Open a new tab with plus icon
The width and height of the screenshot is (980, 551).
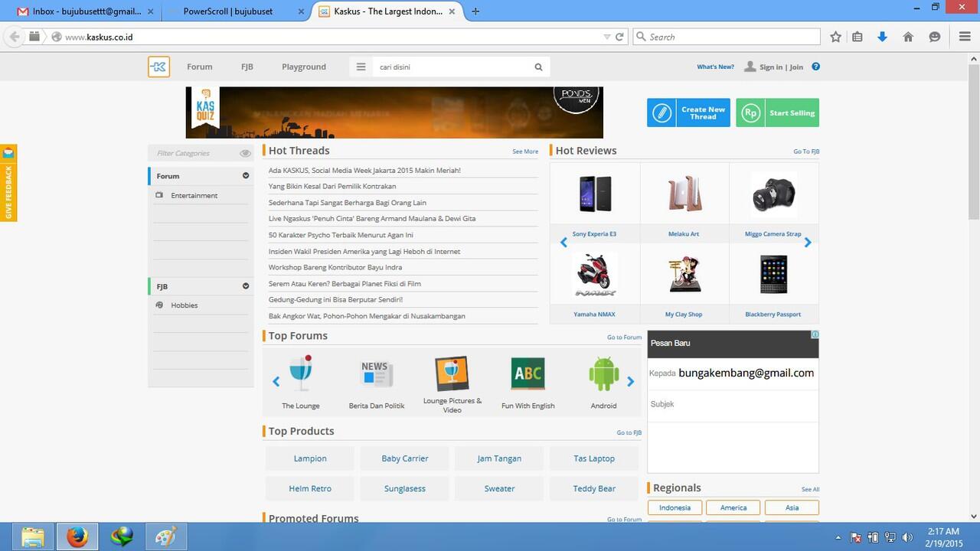pos(475,11)
